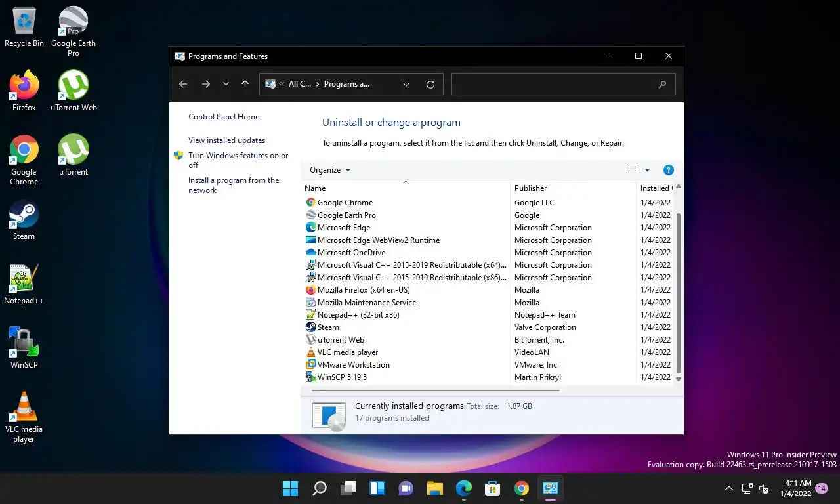Viewport: 840px width, 504px height.
Task: Open taskbar Search
Action: 320,488
